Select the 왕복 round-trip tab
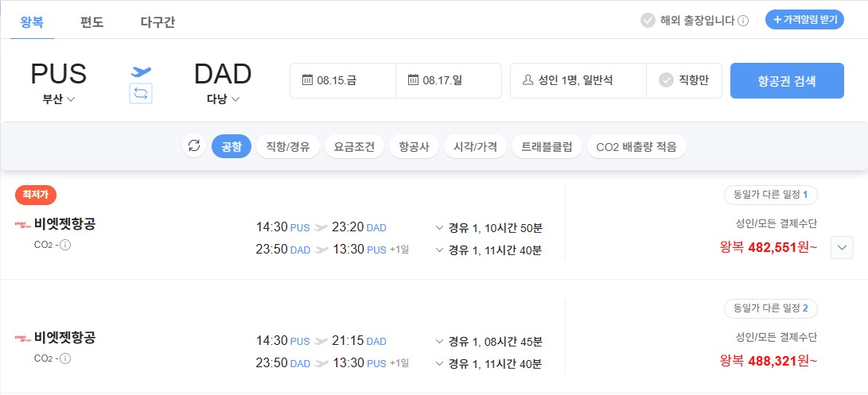868x395 pixels. pyautogui.click(x=32, y=22)
